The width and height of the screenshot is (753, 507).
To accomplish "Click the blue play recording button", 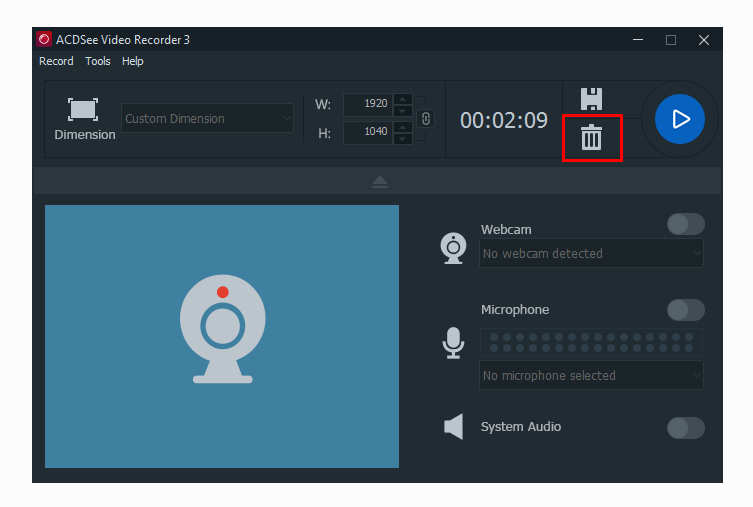I will [x=680, y=119].
